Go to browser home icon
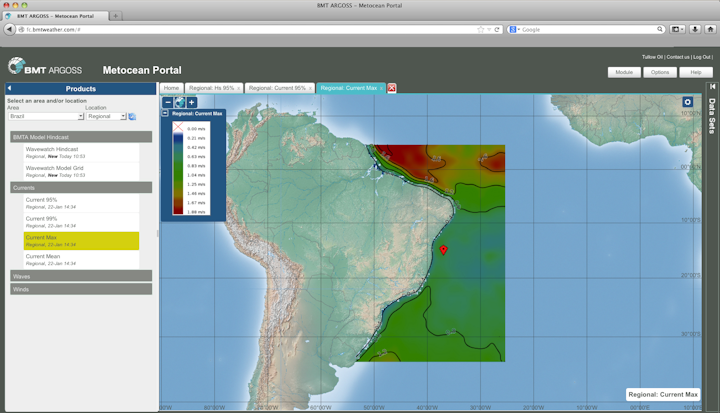The width and height of the screenshot is (720, 413). [710, 29]
